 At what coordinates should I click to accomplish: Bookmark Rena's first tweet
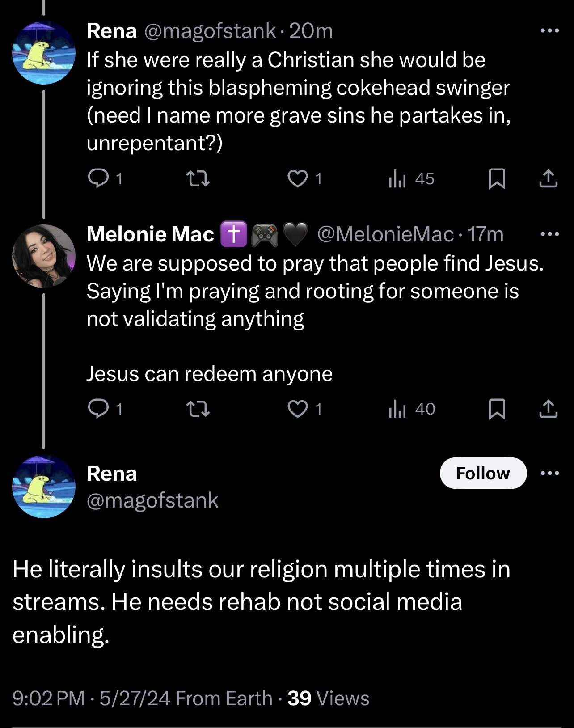point(497,179)
